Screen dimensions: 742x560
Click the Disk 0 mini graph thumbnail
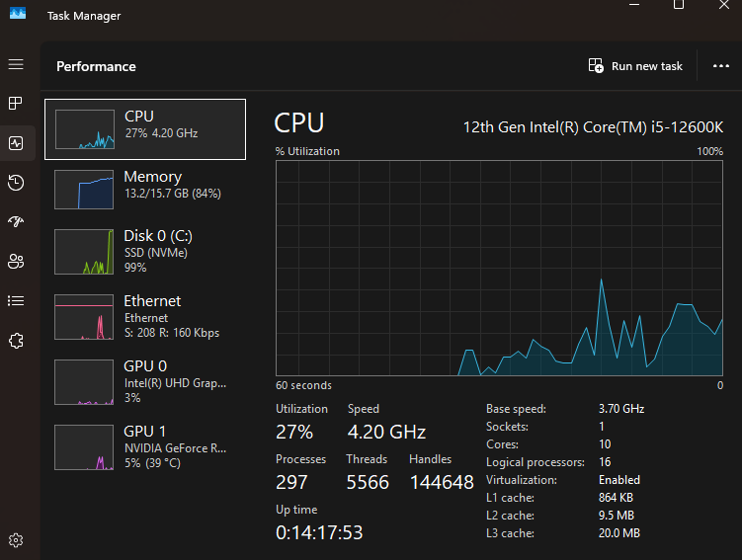(x=84, y=252)
